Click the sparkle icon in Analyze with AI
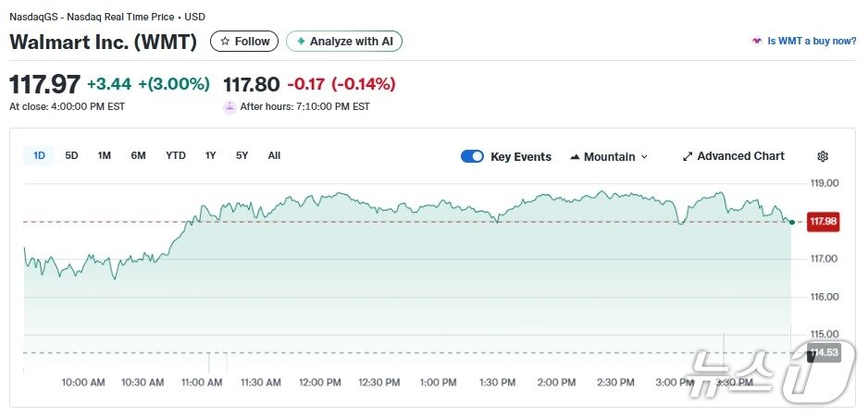 pos(301,42)
